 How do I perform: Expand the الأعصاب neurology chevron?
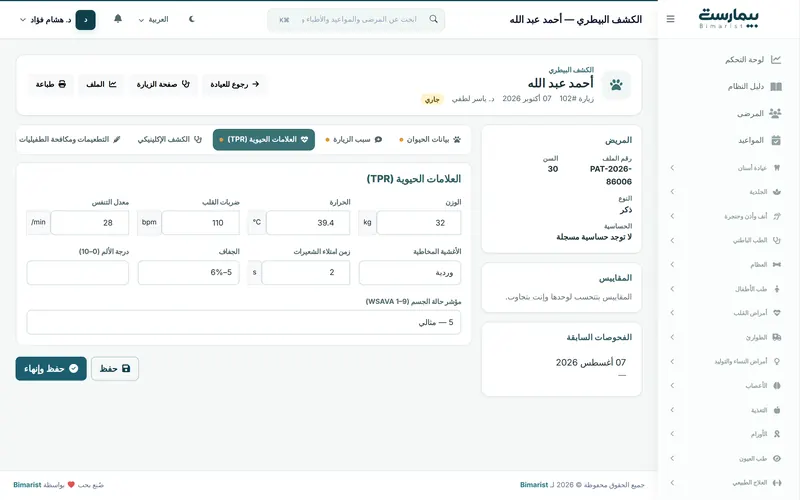click(x=672, y=386)
